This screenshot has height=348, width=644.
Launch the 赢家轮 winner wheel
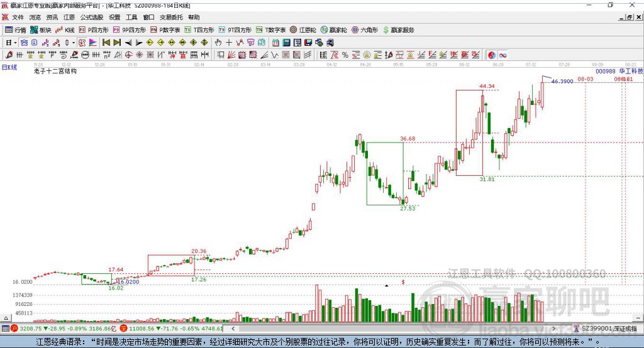(x=333, y=30)
